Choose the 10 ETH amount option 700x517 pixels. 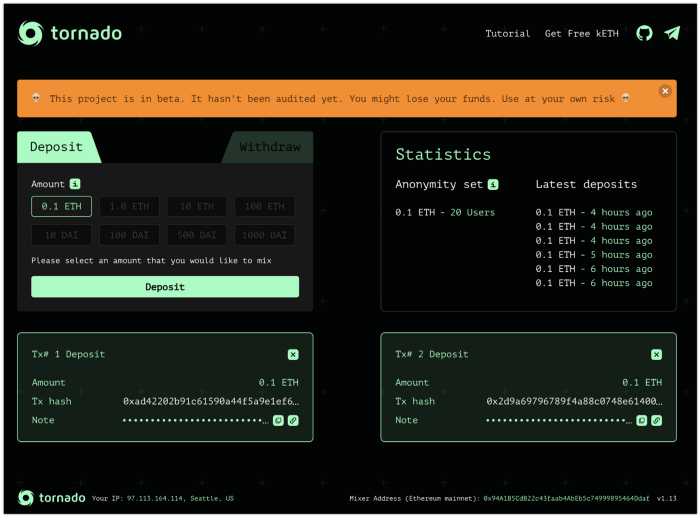pos(197,206)
